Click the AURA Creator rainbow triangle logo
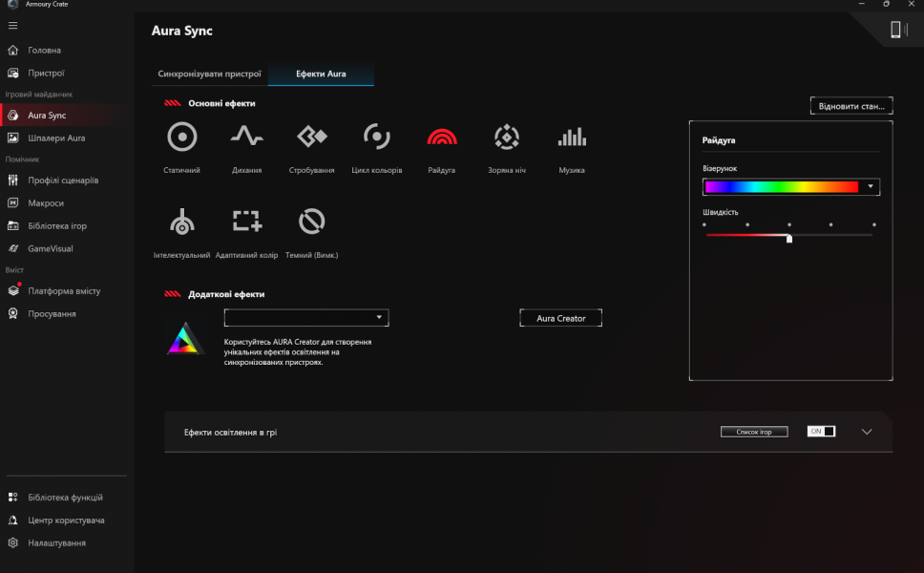Screen dimensions: 924x573 click(x=184, y=338)
